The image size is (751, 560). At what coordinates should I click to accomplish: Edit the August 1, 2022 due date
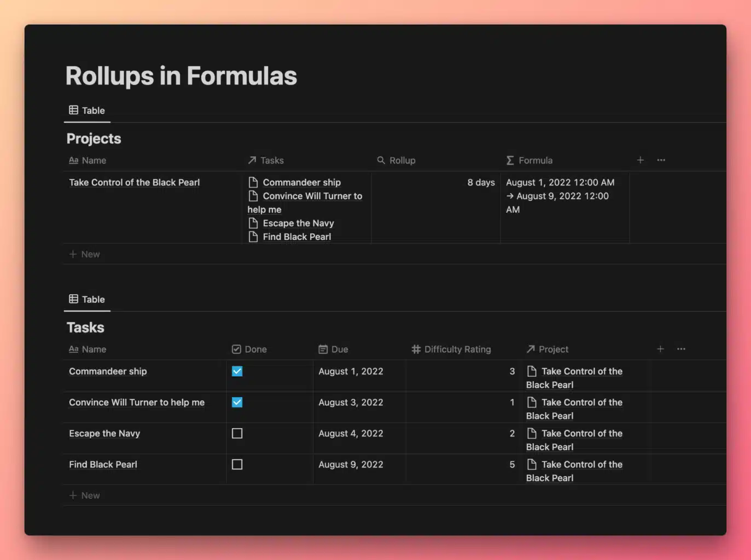pos(351,371)
